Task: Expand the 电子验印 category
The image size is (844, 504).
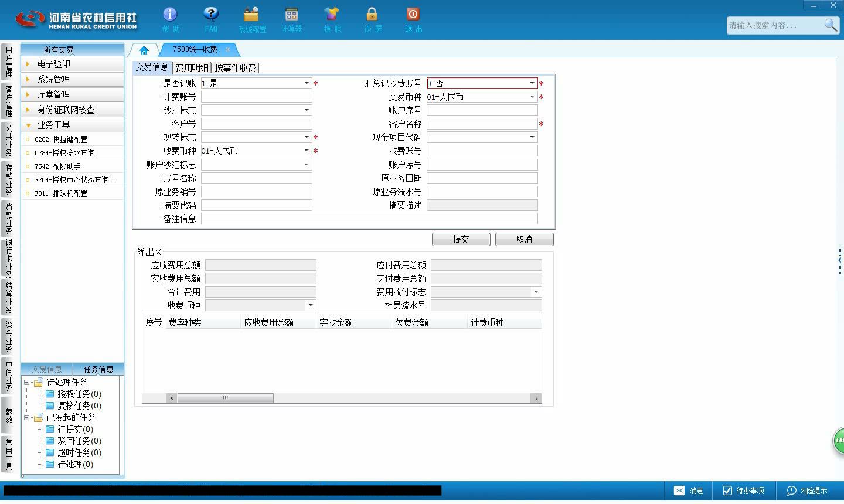Action: click(x=72, y=64)
